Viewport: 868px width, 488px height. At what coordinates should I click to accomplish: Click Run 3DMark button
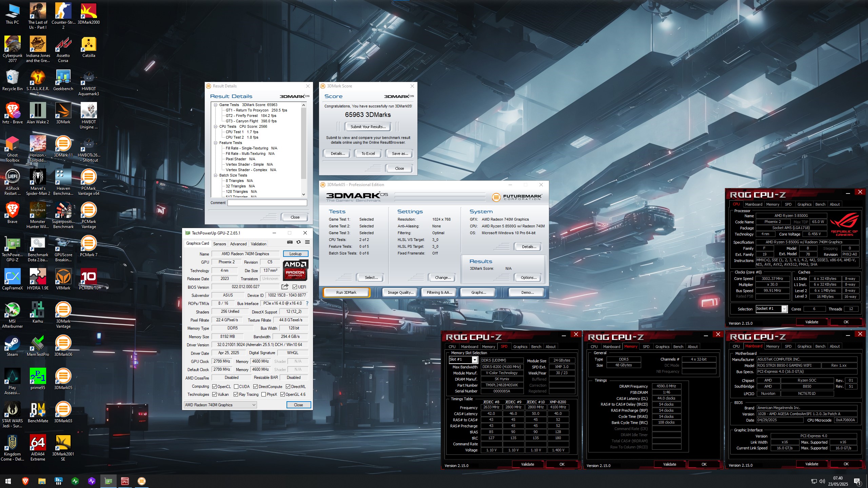click(346, 292)
